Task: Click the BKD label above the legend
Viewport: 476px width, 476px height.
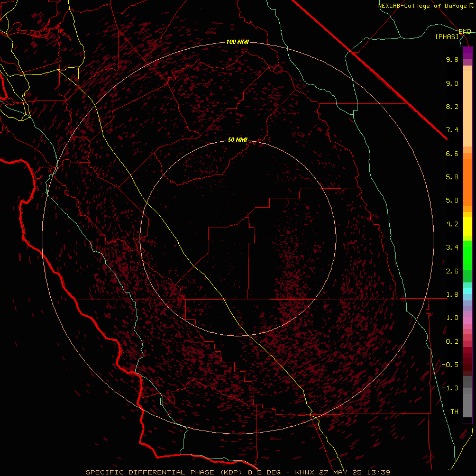Action: 465,32
